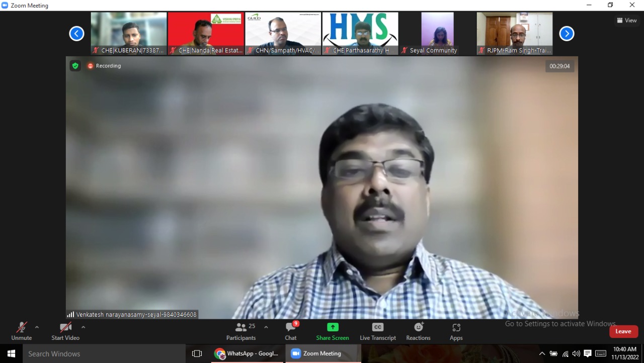The height and width of the screenshot is (363, 644).
Task: Open the Chat panel icon
Action: pyautogui.click(x=291, y=328)
